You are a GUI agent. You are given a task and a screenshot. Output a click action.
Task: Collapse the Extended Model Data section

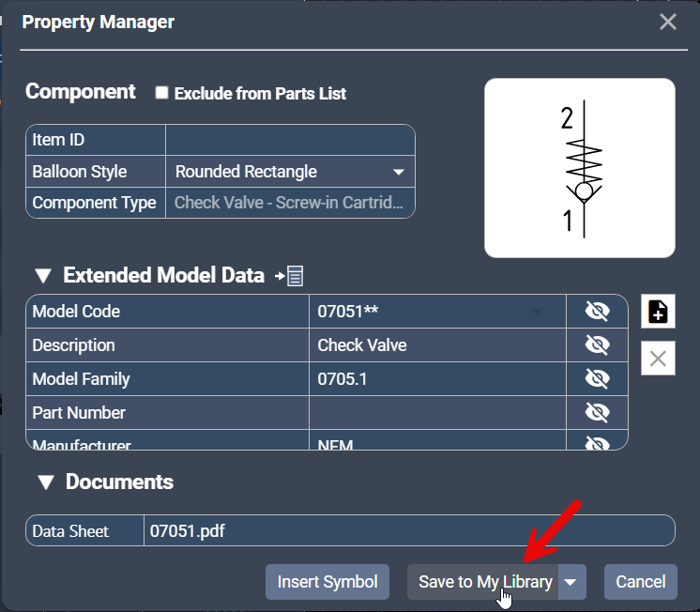43,276
